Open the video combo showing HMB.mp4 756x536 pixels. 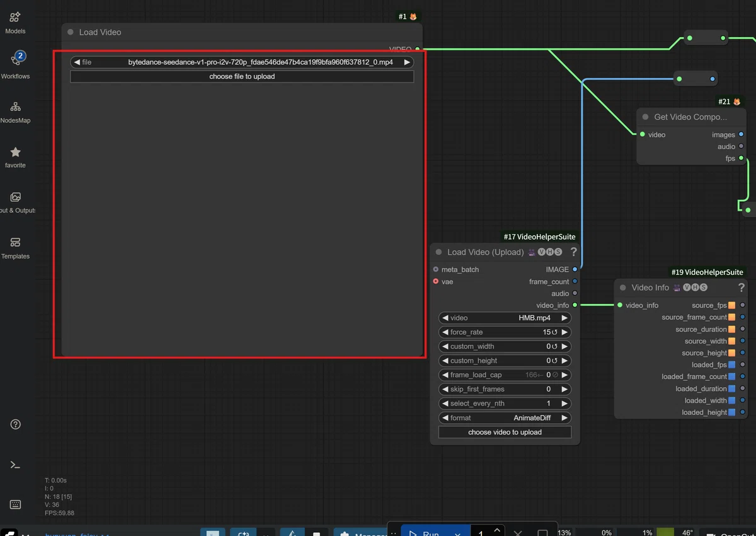pyautogui.click(x=505, y=318)
